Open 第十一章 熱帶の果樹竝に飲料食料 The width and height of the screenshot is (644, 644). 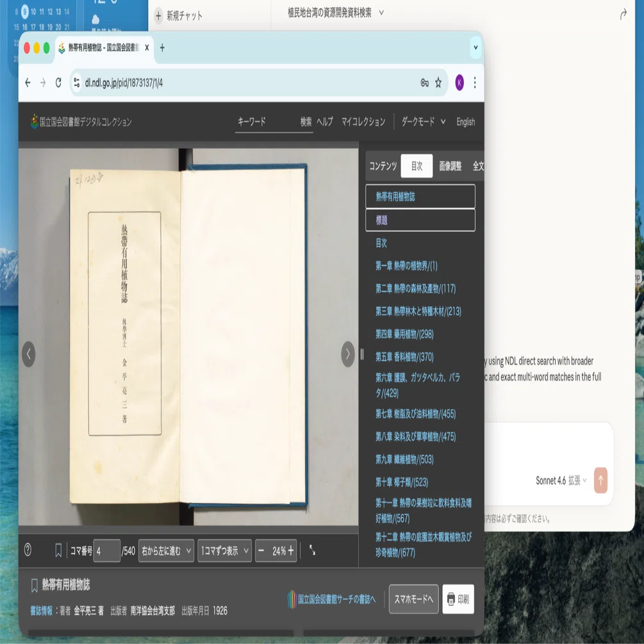click(x=424, y=511)
